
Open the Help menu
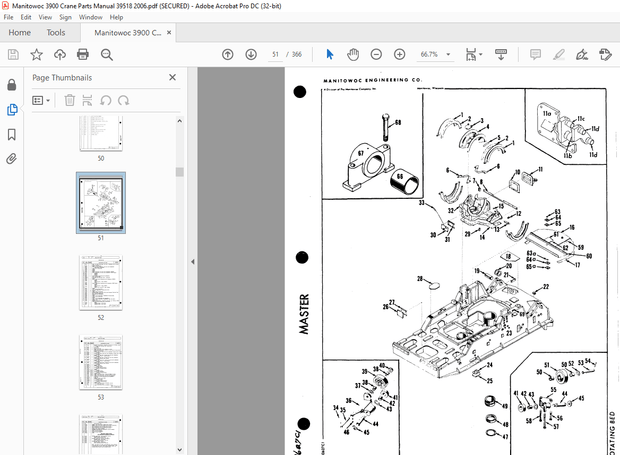[116, 17]
